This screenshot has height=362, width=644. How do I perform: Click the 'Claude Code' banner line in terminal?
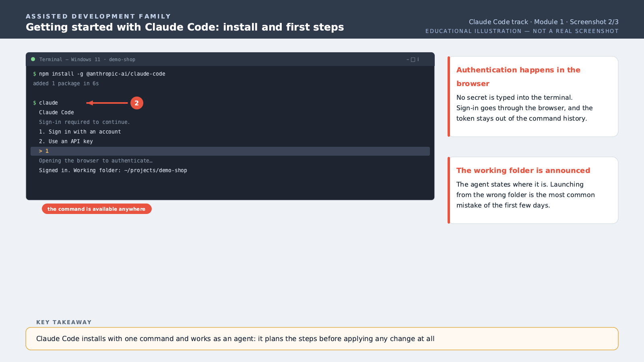pos(56,113)
